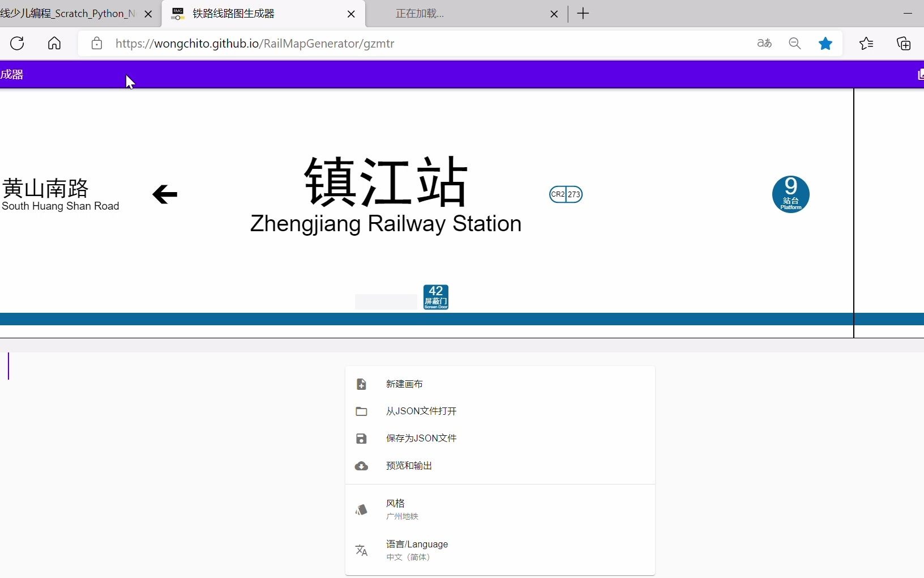Select 保存为JSON文件 menu entry
This screenshot has width=924, height=578.
[500, 439]
